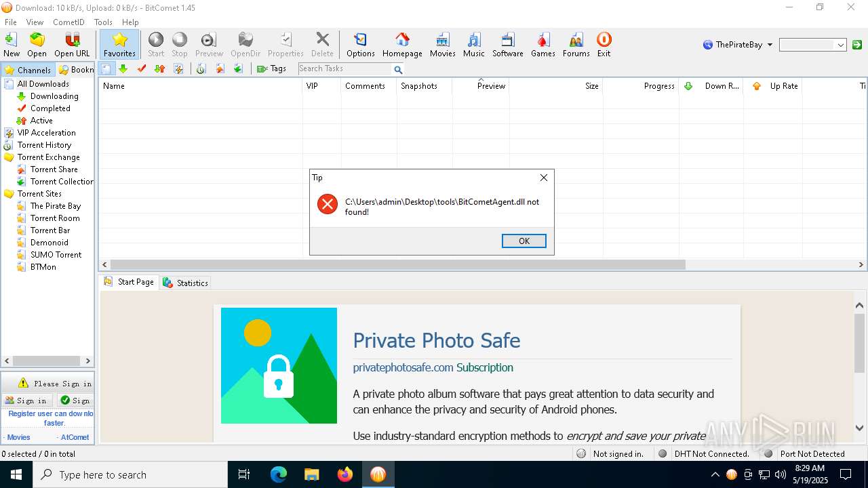The height and width of the screenshot is (488, 868).
Task: Click the New task toolbar icon
Action: 12,45
